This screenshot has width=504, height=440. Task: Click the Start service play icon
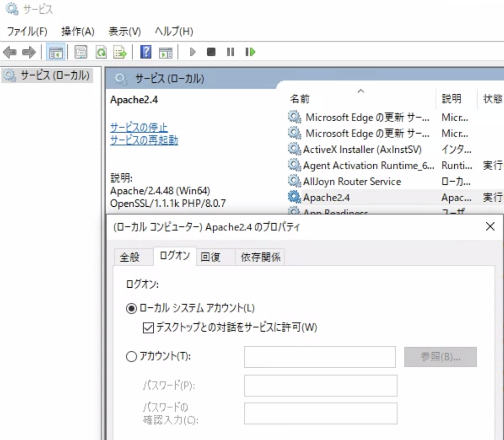point(193,52)
